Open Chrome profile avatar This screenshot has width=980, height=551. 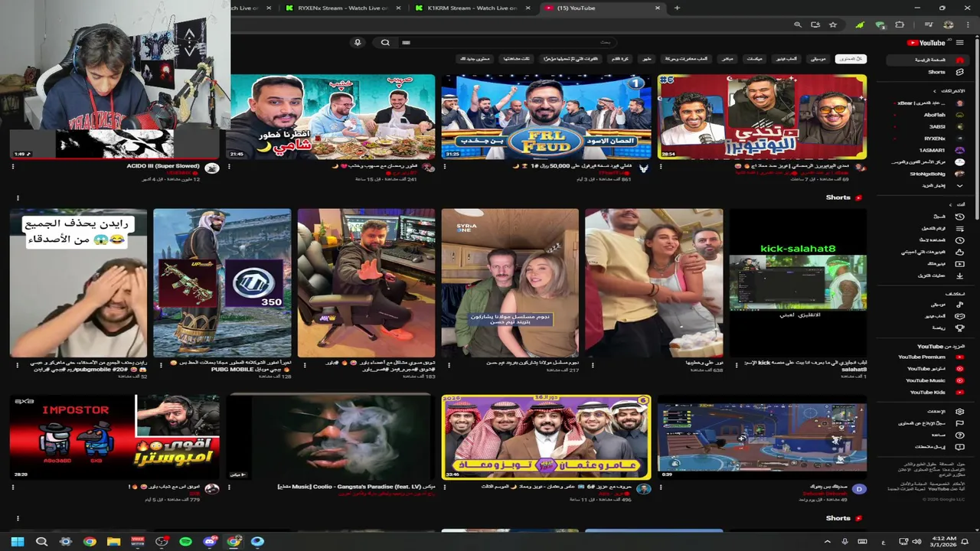[948, 24]
